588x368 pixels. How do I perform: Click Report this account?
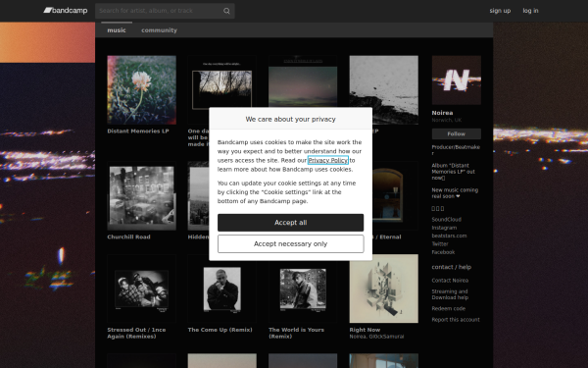(456, 320)
